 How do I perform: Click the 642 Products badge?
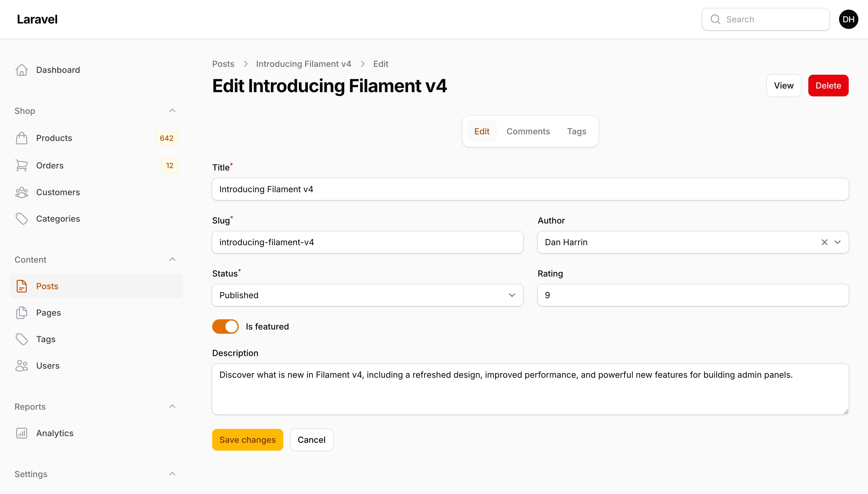point(166,138)
